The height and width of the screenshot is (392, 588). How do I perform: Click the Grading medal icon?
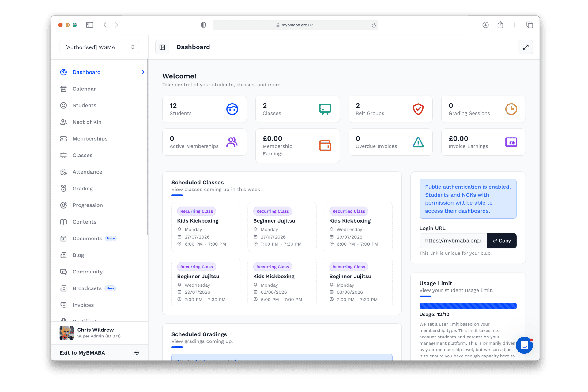(x=63, y=189)
